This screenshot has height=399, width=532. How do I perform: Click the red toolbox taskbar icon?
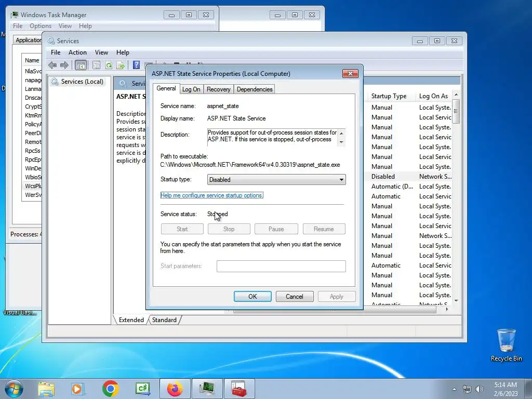click(239, 389)
